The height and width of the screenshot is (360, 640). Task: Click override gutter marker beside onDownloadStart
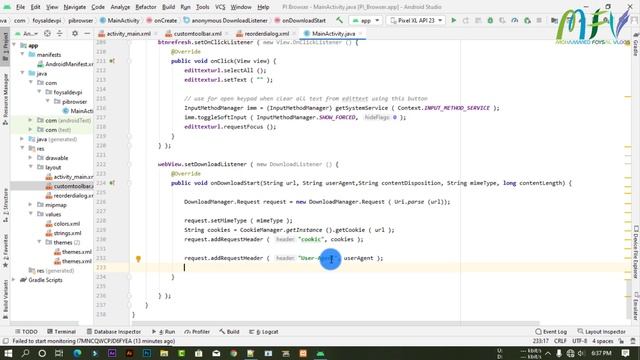point(111,183)
